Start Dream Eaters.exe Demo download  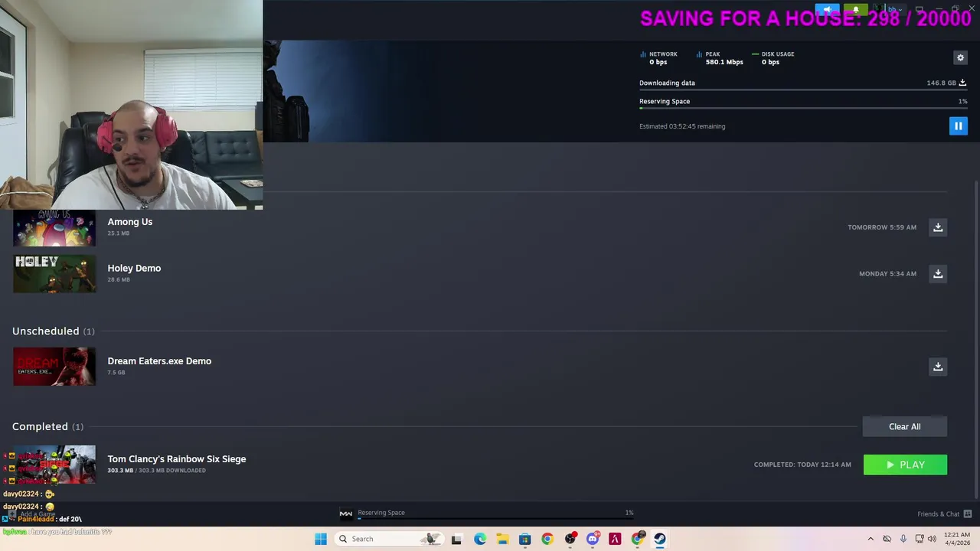click(938, 367)
